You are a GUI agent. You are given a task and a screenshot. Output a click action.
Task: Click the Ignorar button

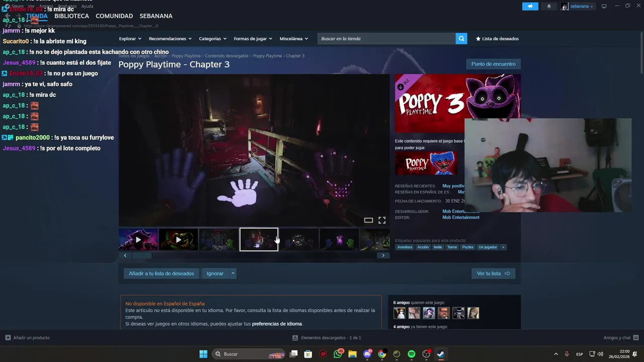click(x=215, y=274)
